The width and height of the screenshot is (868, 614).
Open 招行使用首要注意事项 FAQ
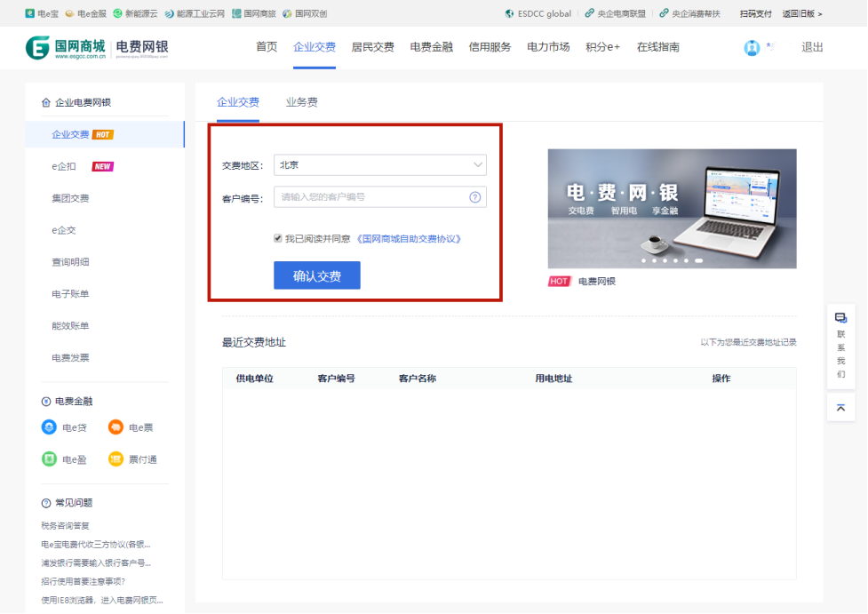click(83, 581)
